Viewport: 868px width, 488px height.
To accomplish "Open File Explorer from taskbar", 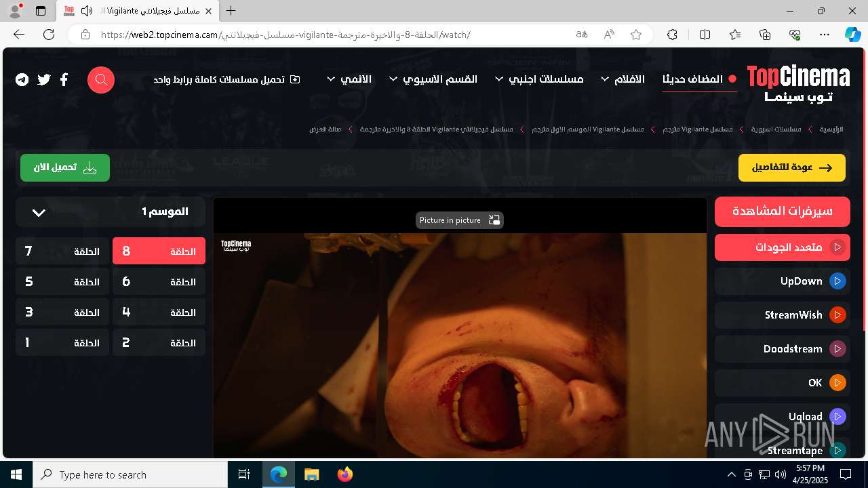I will [311, 474].
